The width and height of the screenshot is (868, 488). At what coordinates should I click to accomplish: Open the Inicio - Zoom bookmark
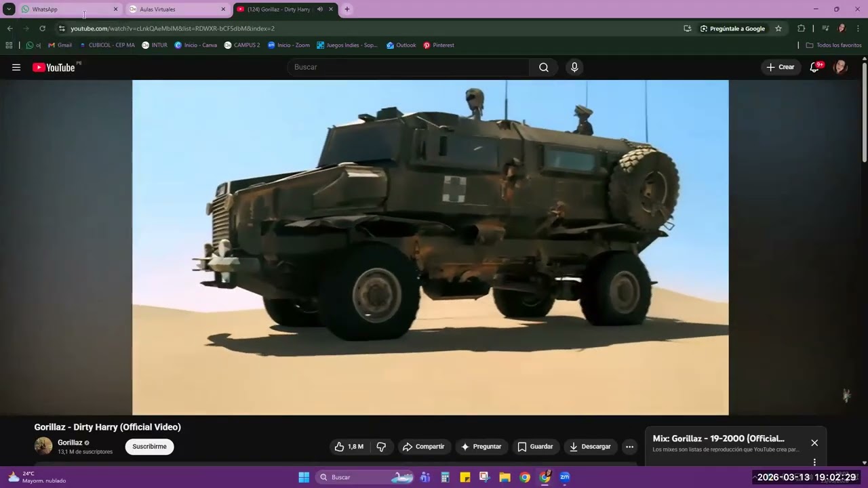tap(289, 45)
